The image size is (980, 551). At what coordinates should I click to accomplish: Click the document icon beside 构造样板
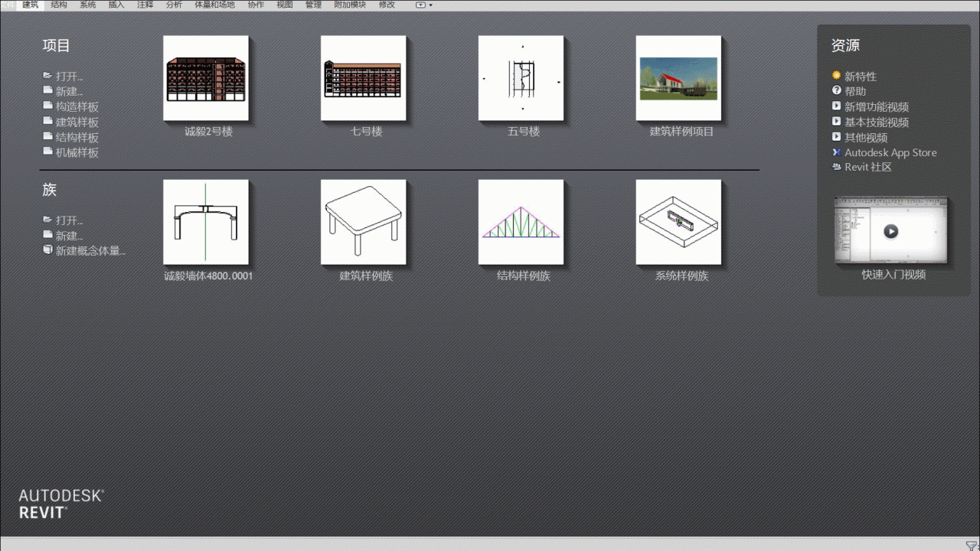(x=47, y=106)
